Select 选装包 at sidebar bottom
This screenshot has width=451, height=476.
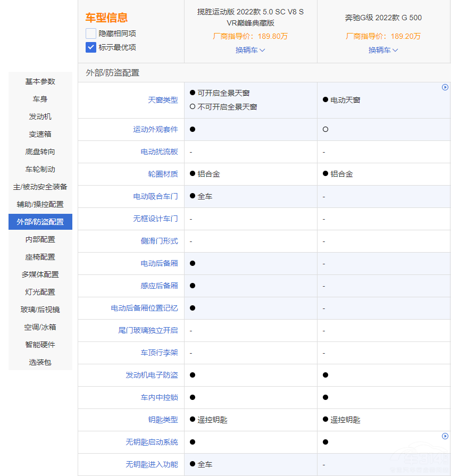coord(39,362)
